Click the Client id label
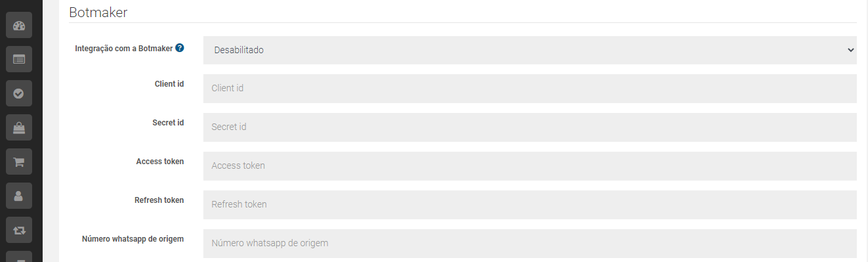 pyautogui.click(x=169, y=84)
